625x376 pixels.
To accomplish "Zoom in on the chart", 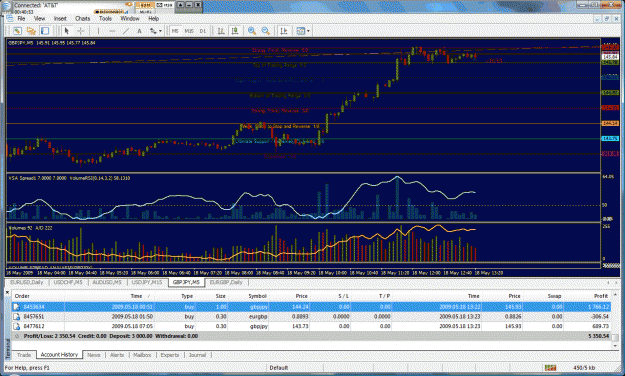I will pos(252,31).
